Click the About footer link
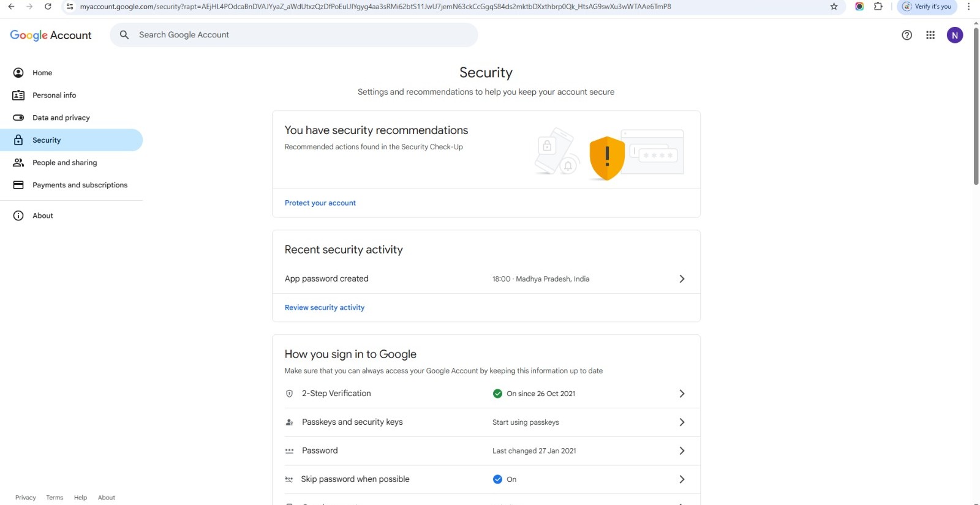This screenshot has width=980, height=505. point(107,498)
